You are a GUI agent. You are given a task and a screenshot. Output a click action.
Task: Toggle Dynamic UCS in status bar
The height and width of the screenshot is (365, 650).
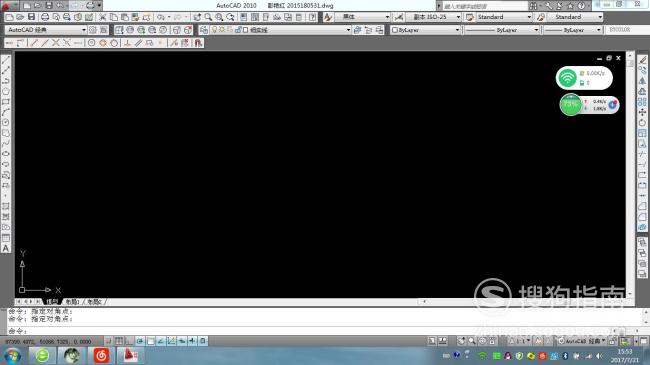[171, 341]
